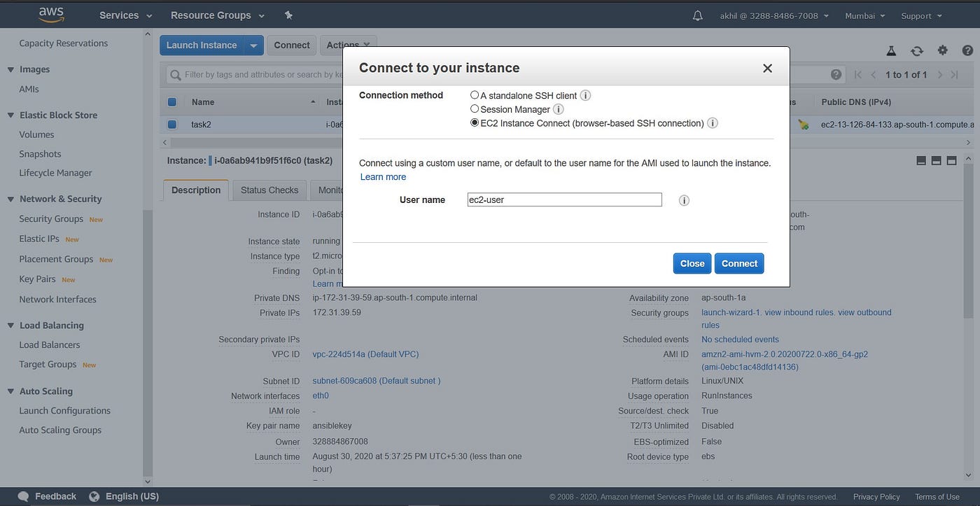Open the Learn more link in dialog
Viewport: 980px width, 506px height.
pyautogui.click(x=383, y=177)
